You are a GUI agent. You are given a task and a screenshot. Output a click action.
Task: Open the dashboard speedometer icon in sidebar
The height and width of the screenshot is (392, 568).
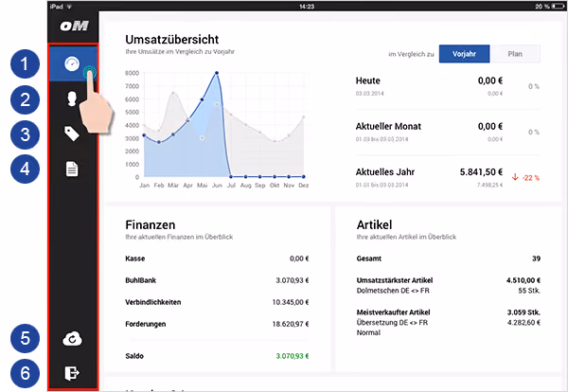point(72,63)
